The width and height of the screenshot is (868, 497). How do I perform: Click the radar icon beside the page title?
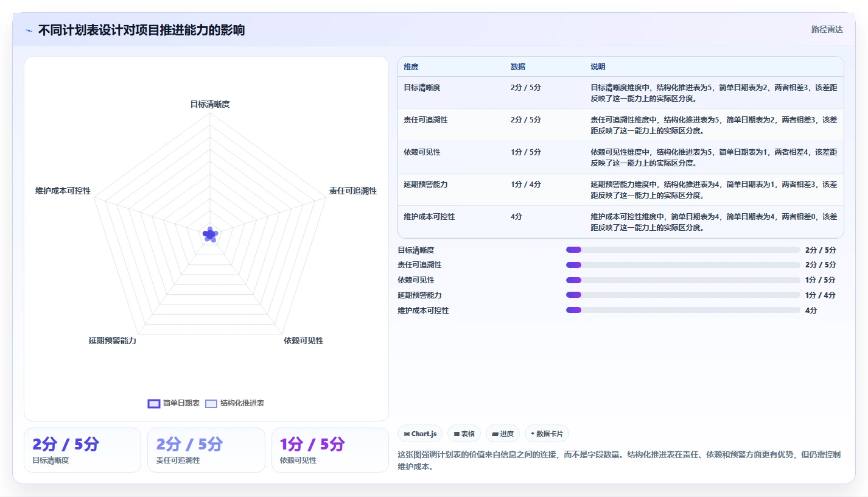coord(29,30)
